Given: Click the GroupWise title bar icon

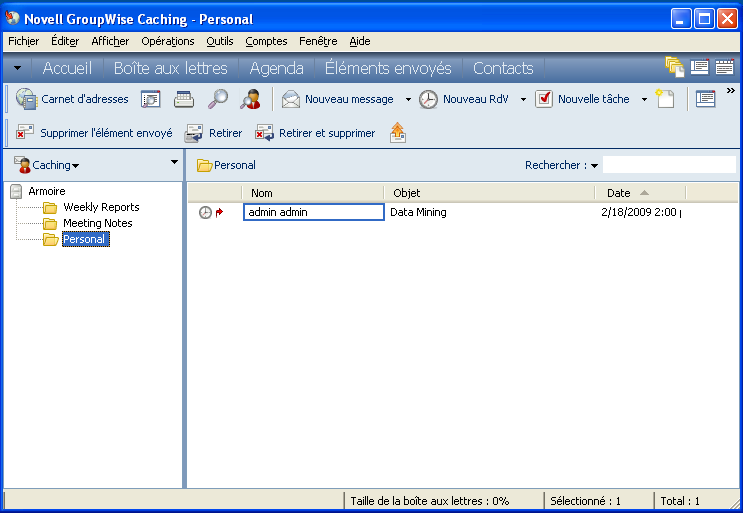Looking at the screenshot, I should point(12,18).
